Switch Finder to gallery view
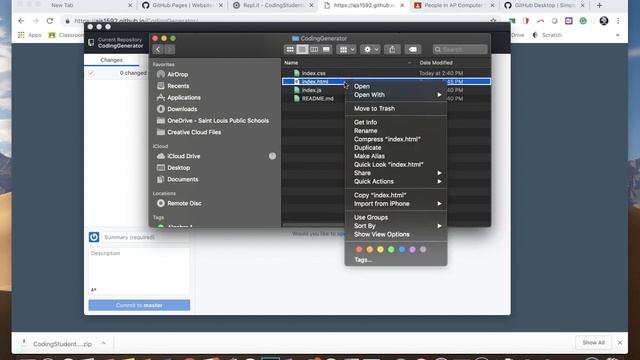640x360 pixels. point(326,49)
